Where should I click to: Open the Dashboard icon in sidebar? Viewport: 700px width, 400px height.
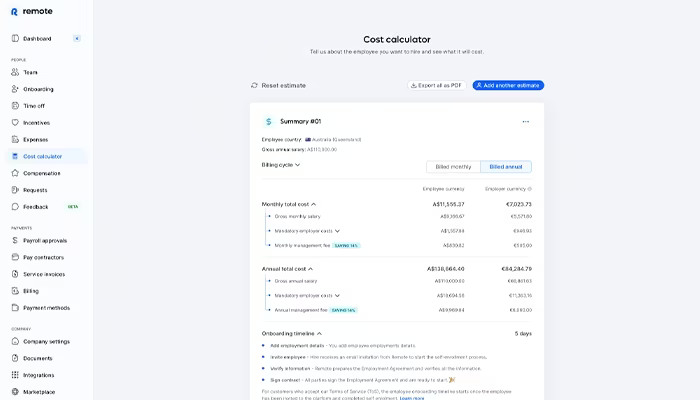click(x=15, y=38)
